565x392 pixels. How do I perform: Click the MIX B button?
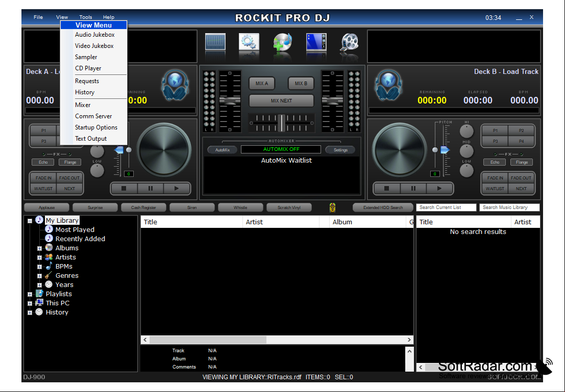click(x=301, y=83)
